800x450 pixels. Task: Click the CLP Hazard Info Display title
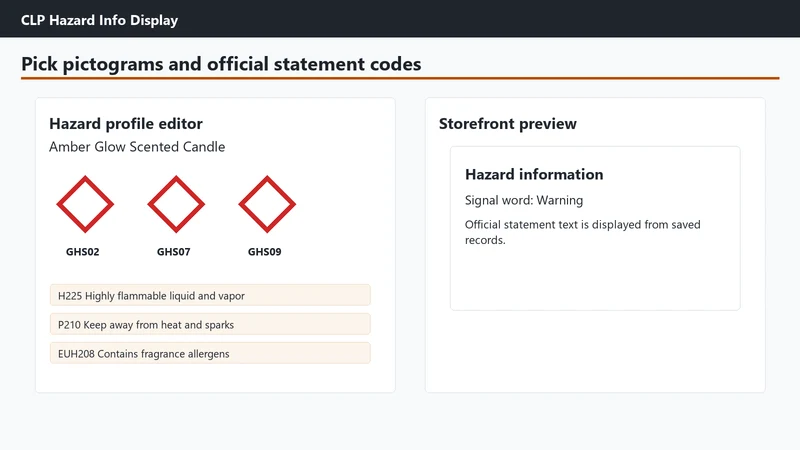click(99, 20)
